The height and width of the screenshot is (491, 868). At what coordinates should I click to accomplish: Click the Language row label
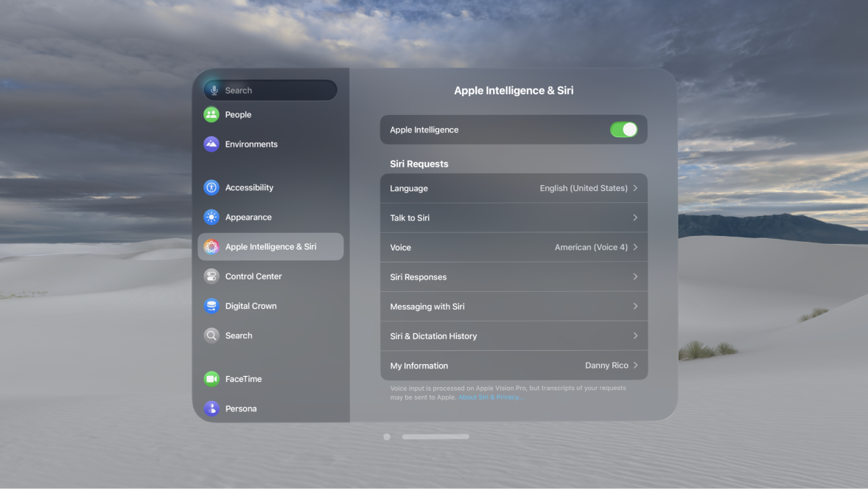pyautogui.click(x=408, y=189)
